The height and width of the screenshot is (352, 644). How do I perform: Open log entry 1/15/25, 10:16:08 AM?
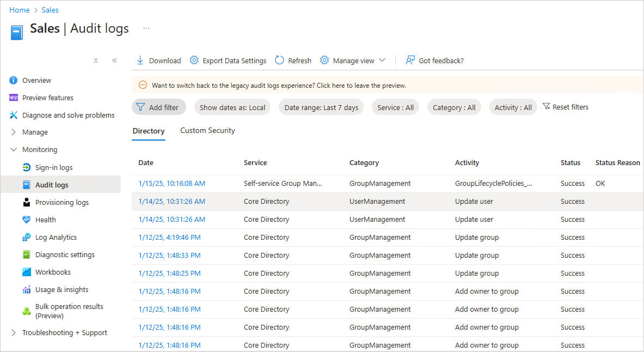pyautogui.click(x=171, y=184)
